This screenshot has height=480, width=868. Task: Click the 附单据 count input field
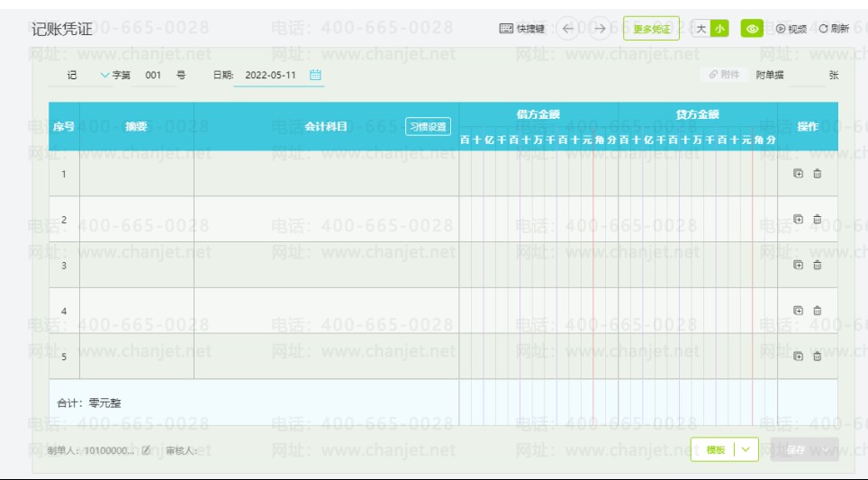(x=806, y=75)
